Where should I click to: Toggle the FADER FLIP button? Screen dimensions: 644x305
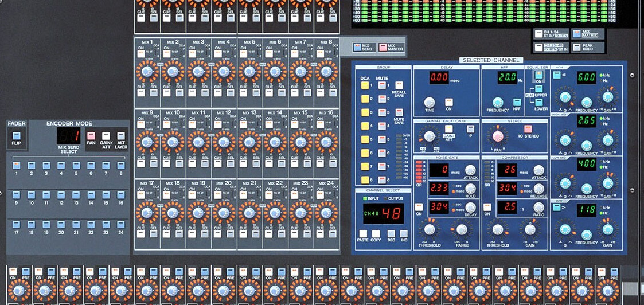tap(17, 136)
